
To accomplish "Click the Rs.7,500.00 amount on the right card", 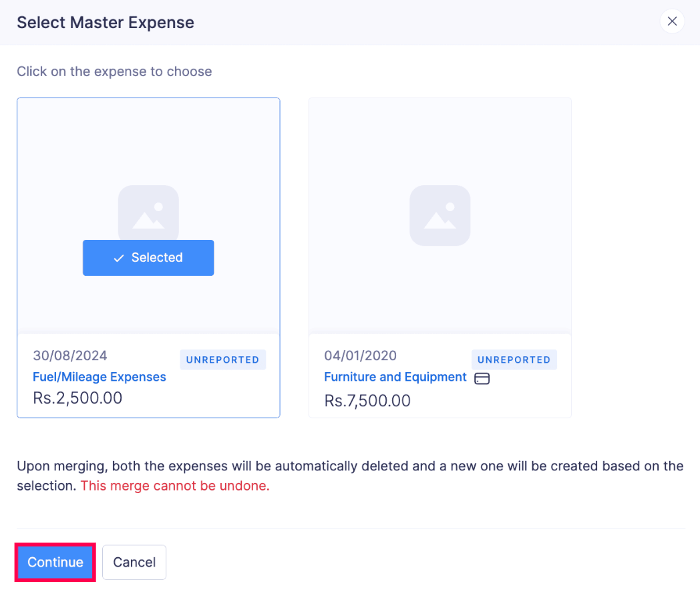I will 367,400.
